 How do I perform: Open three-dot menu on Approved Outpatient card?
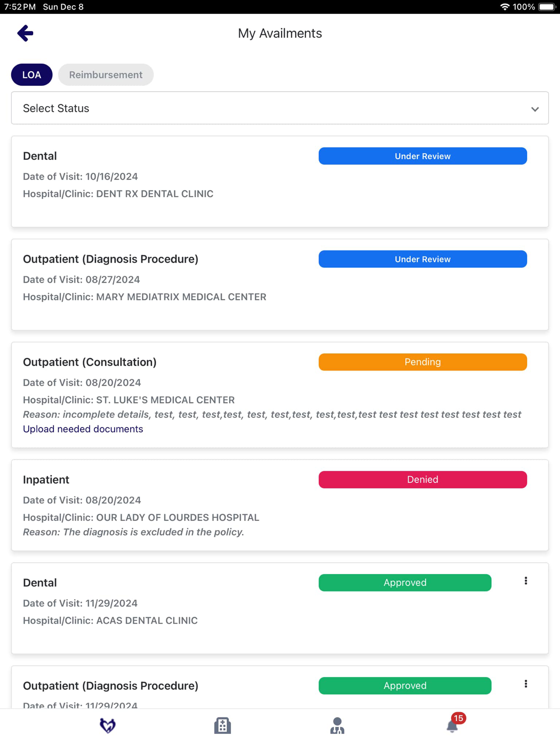click(x=526, y=683)
